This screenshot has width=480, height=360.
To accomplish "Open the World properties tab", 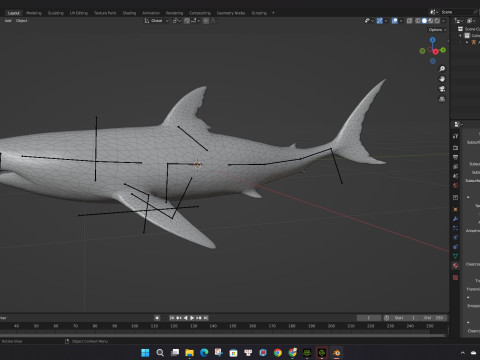I will (456, 185).
